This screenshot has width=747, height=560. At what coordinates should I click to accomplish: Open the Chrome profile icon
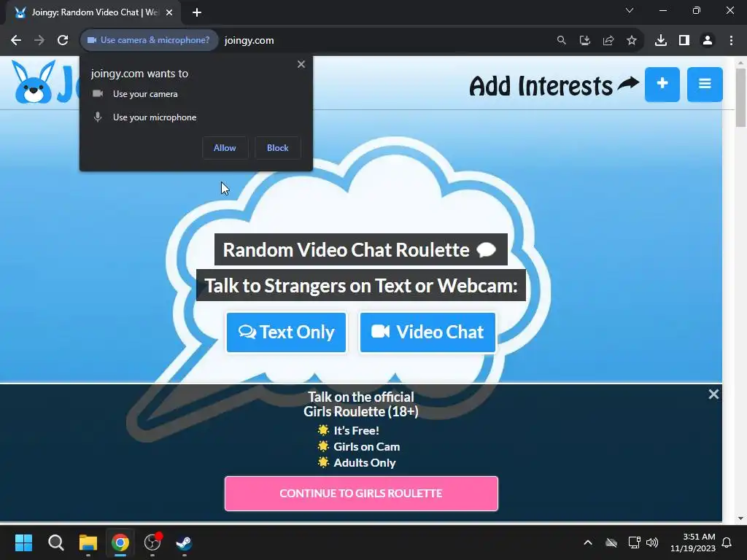click(x=708, y=41)
